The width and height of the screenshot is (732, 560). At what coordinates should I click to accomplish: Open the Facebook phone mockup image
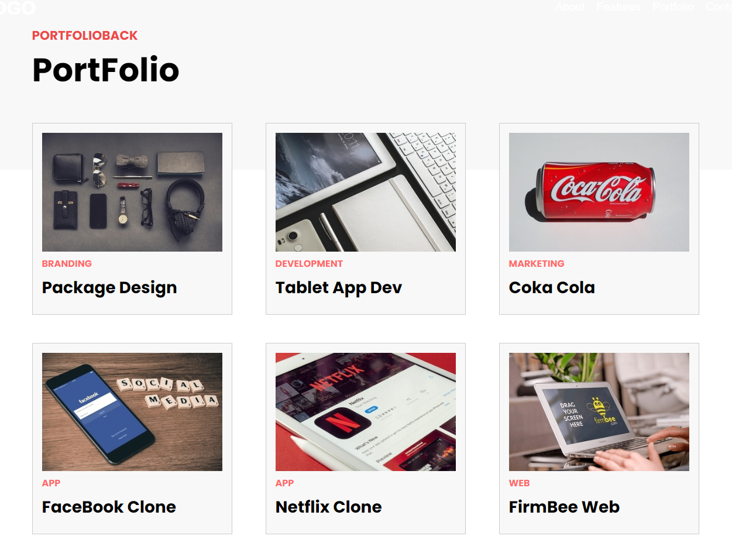132,412
